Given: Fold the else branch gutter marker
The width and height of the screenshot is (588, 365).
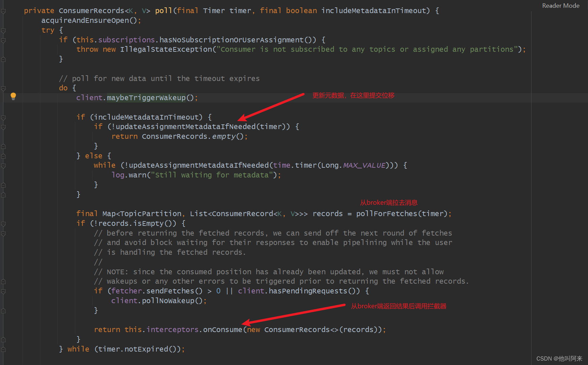Looking at the screenshot, I should pos(3,156).
